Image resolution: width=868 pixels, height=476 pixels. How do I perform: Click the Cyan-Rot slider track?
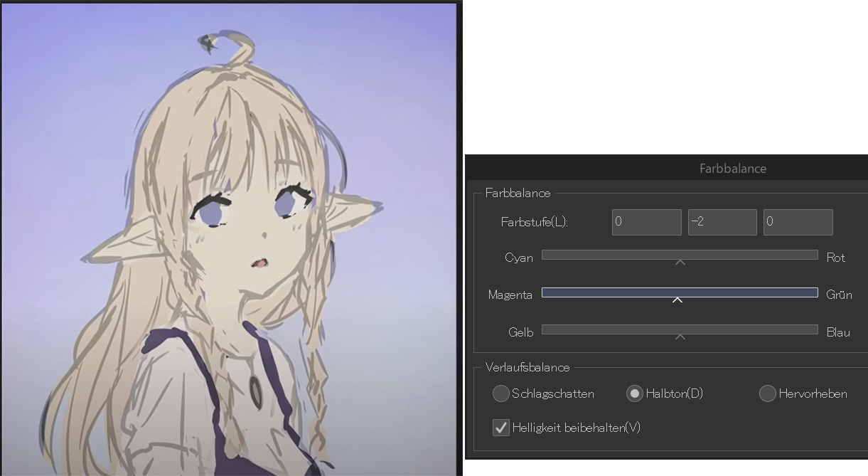click(x=680, y=255)
